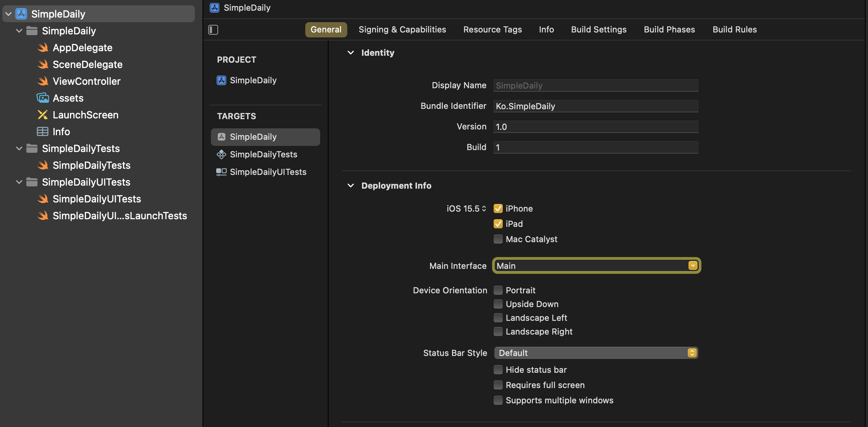Open the Main Interface dropdown
Screen dimensions: 868x427
point(693,266)
